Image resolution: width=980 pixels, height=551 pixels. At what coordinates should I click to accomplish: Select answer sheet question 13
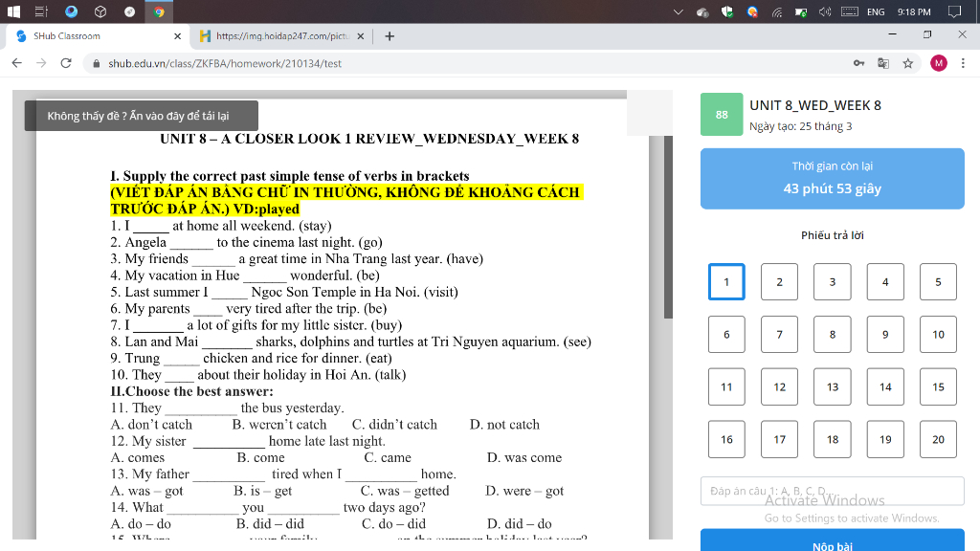tap(833, 386)
